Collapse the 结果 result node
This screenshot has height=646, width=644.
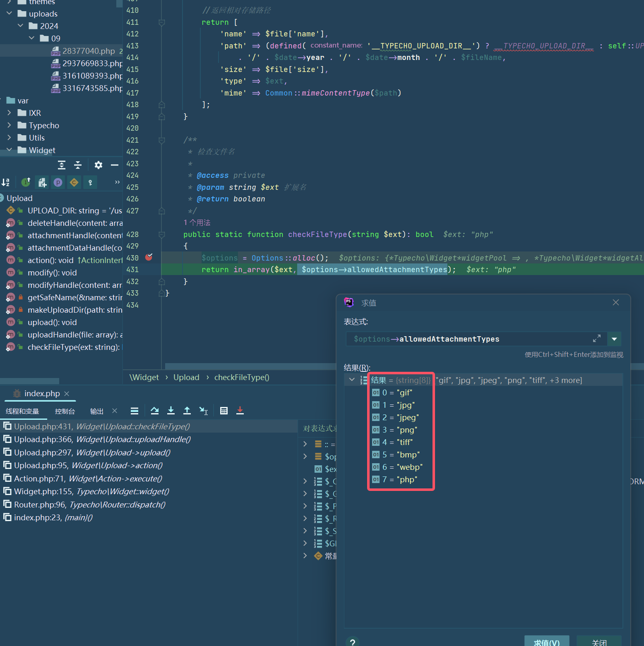tap(352, 380)
